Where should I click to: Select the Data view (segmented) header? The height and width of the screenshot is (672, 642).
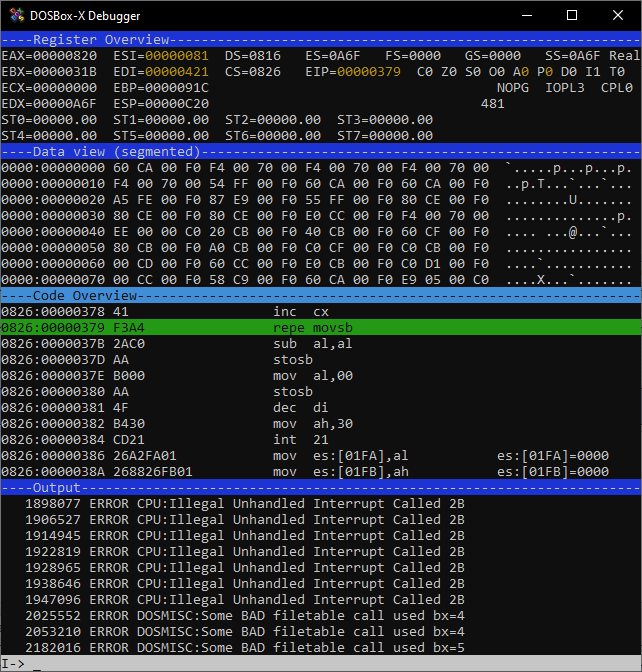tap(321, 152)
